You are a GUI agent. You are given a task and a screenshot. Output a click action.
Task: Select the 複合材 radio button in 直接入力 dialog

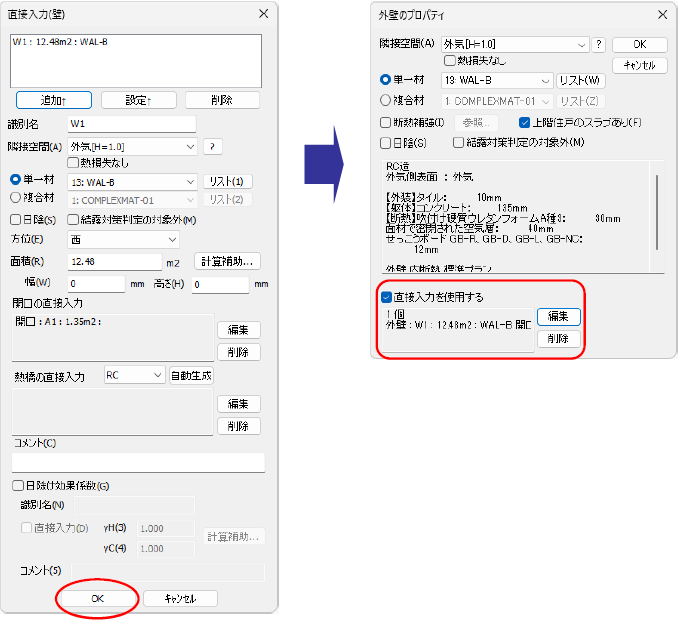click(16, 198)
